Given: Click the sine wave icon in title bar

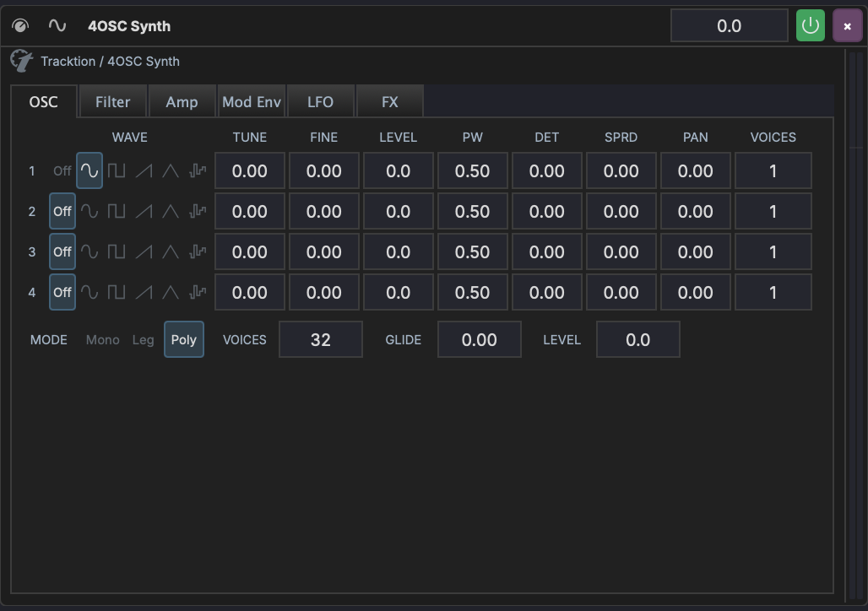Looking at the screenshot, I should click(x=57, y=25).
